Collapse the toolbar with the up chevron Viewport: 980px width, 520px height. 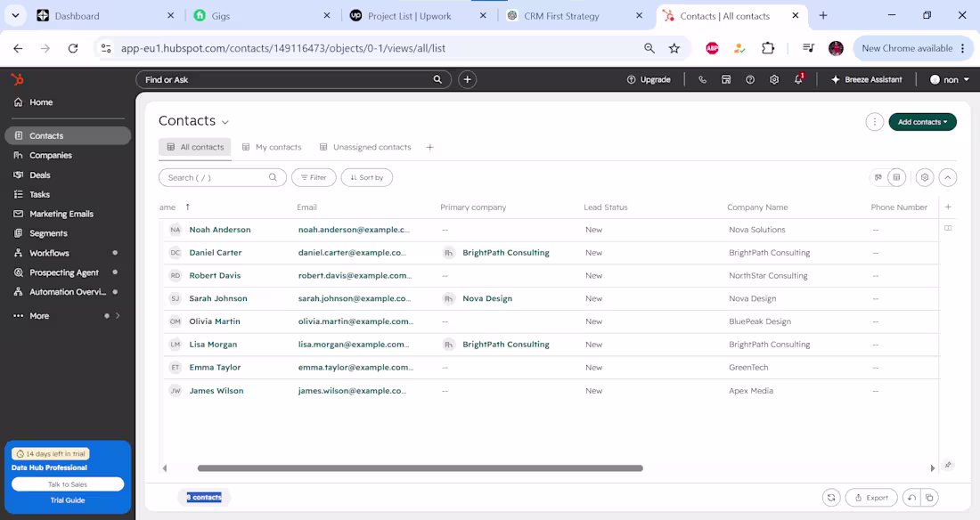[x=948, y=177]
